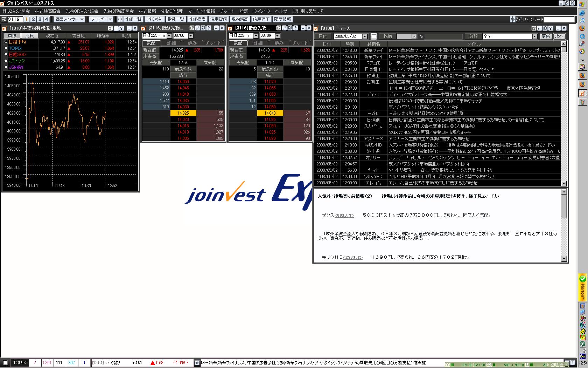
Task: Click copy icon of the 08/06 futures panel
Action: click(203, 28)
